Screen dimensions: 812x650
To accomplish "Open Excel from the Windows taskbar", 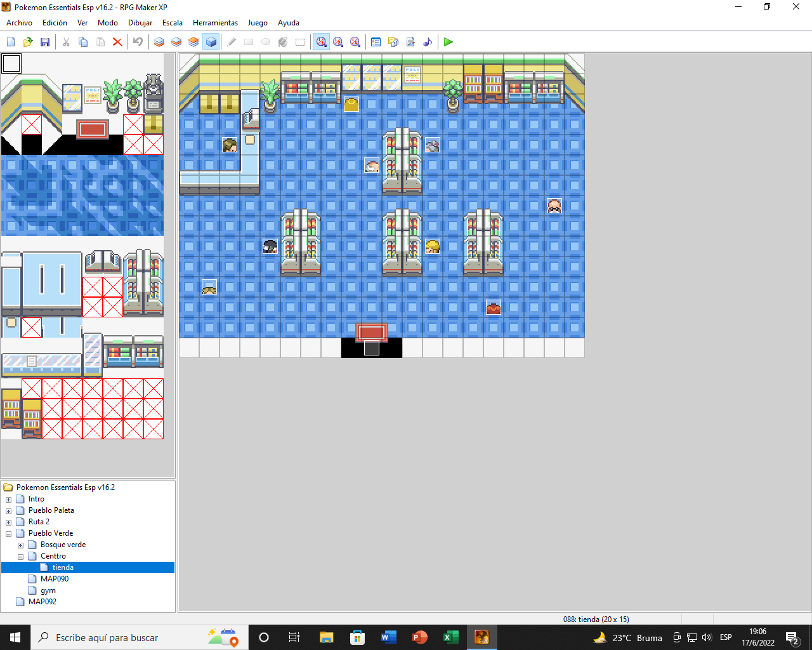I will [x=450, y=637].
